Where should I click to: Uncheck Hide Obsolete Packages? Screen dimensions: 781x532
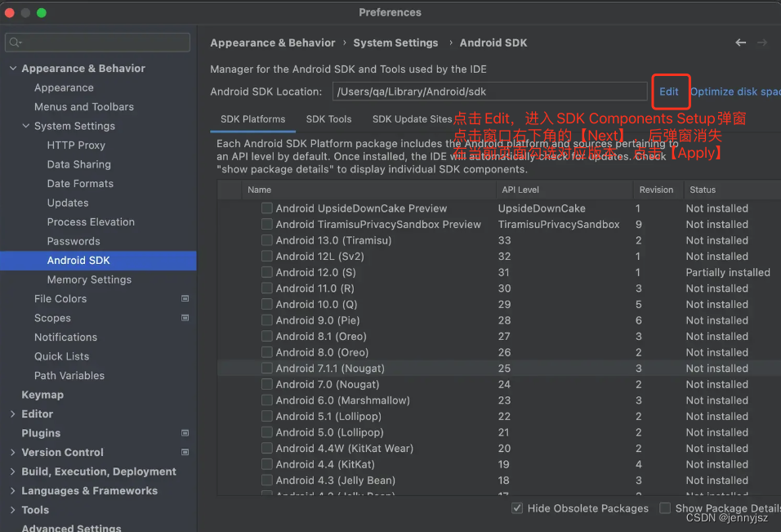point(517,507)
